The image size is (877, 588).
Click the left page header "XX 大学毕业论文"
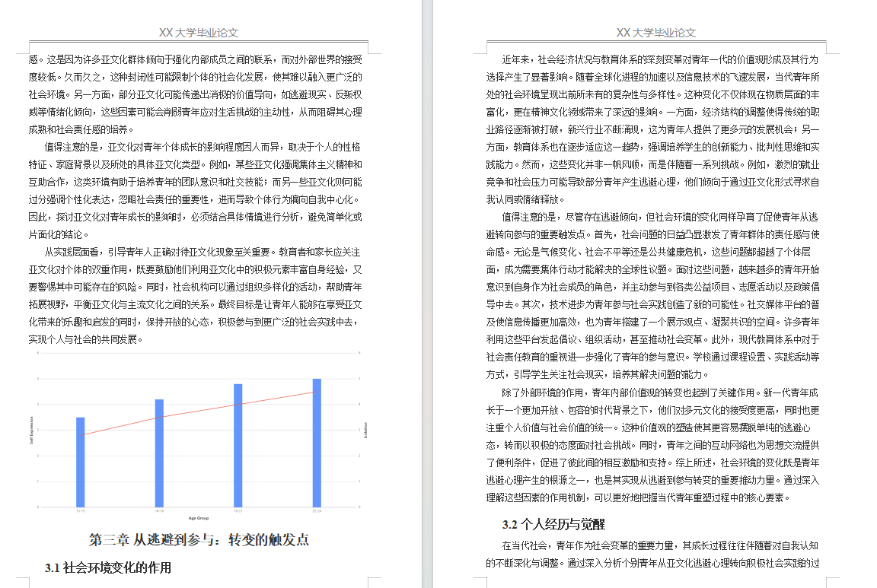coord(199,33)
